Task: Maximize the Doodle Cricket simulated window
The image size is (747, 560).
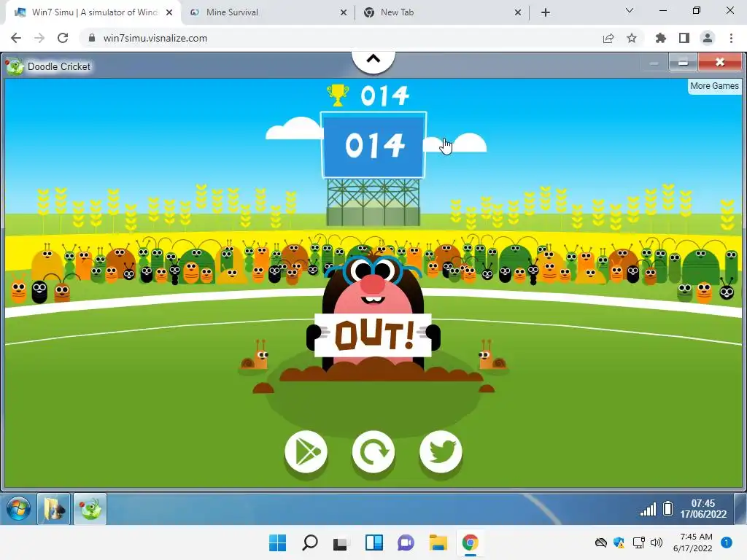Action: point(683,63)
